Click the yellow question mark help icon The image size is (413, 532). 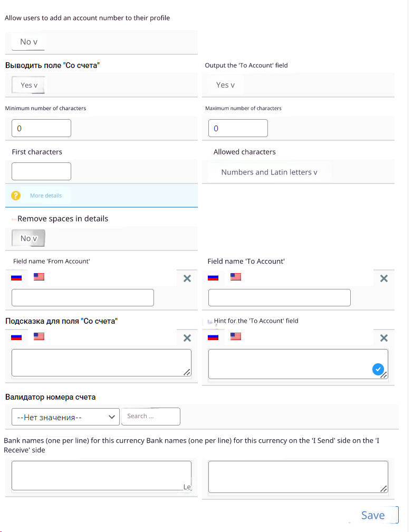tap(16, 196)
